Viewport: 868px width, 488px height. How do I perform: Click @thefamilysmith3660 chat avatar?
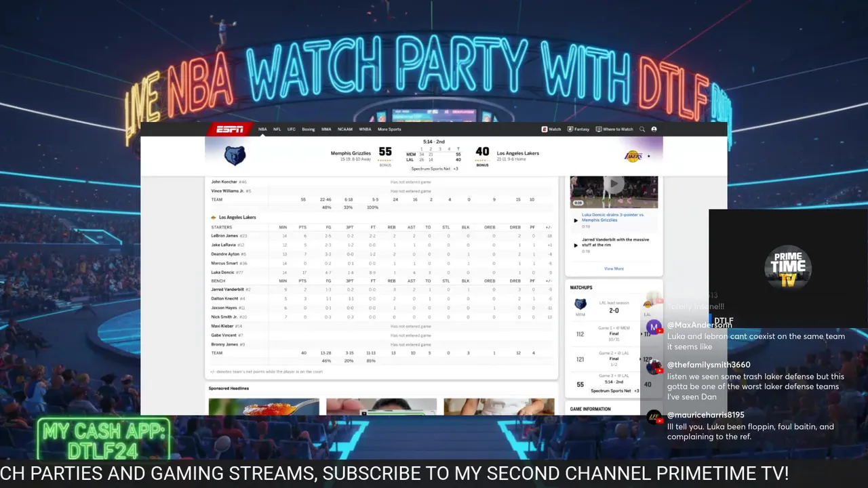(x=654, y=367)
